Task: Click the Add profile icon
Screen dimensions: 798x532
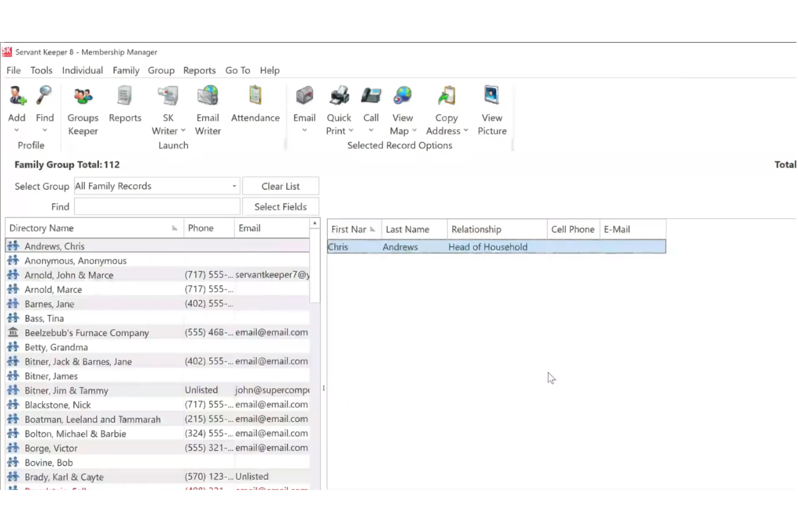Action: click(17, 96)
